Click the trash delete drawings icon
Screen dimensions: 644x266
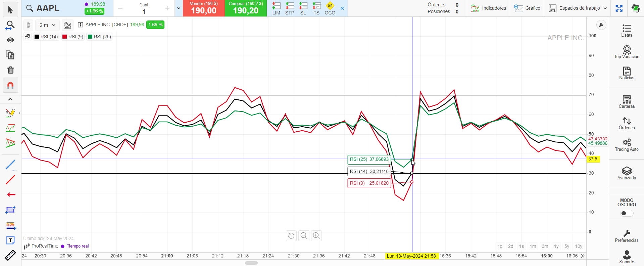[10, 70]
